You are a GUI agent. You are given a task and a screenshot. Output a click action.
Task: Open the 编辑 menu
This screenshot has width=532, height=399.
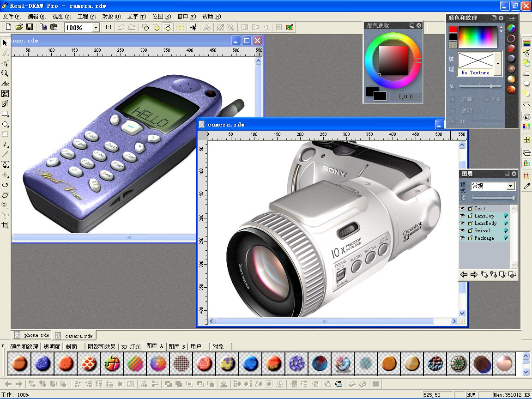(x=36, y=16)
